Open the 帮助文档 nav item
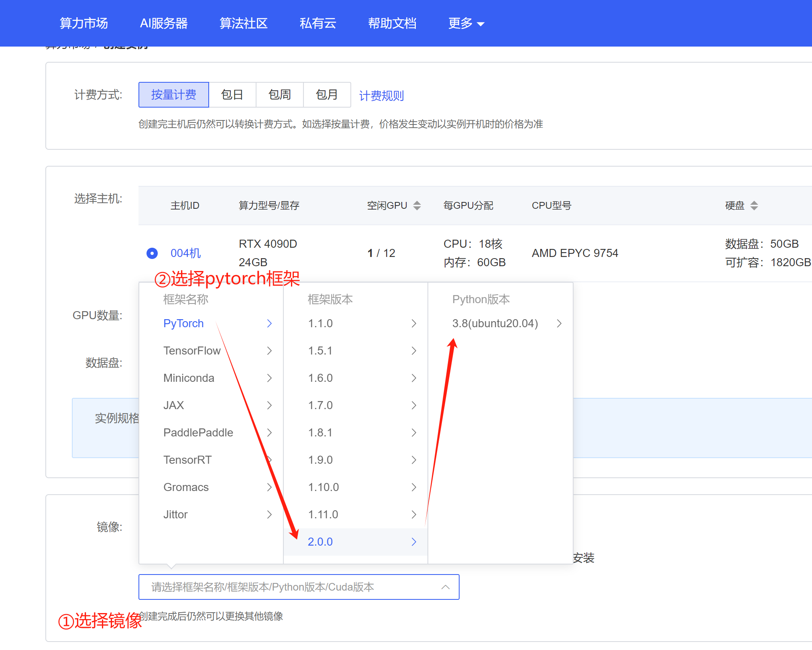Image resolution: width=812 pixels, height=650 pixels. [392, 23]
